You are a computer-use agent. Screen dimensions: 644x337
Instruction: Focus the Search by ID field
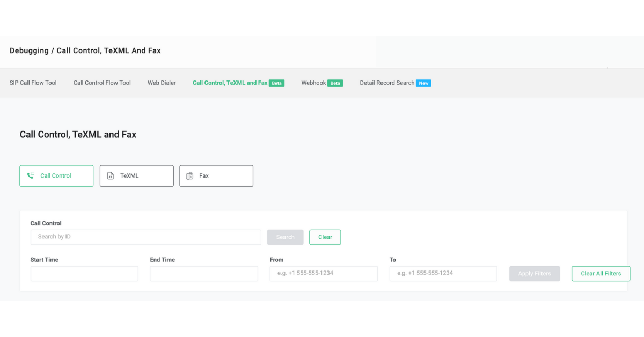[x=146, y=237]
